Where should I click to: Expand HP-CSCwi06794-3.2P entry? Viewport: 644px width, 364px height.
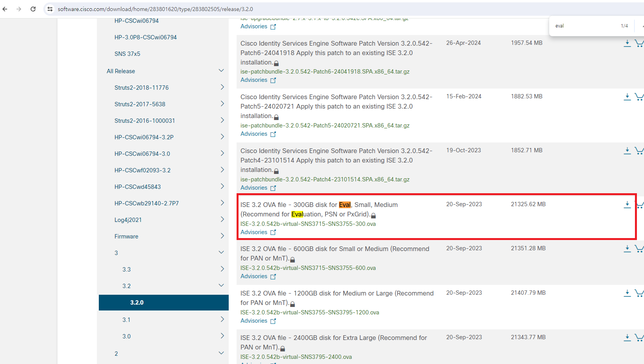click(x=222, y=137)
